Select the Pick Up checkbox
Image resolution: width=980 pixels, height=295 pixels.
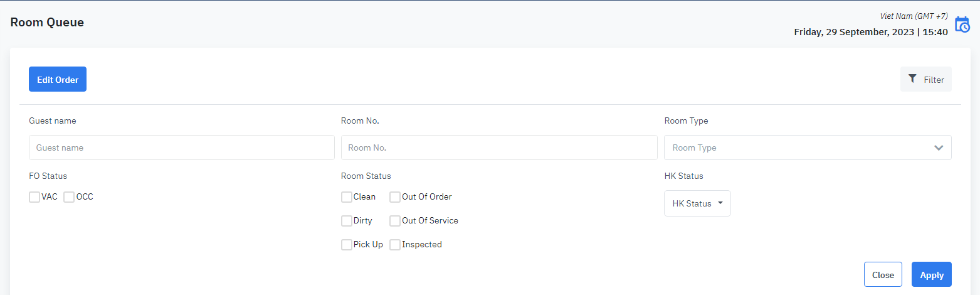347,245
